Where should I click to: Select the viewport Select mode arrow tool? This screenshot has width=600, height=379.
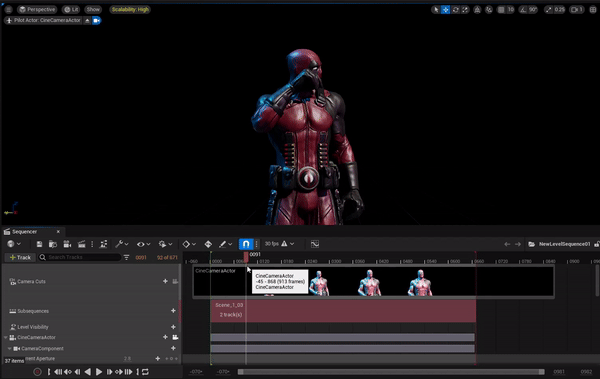(435, 10)
